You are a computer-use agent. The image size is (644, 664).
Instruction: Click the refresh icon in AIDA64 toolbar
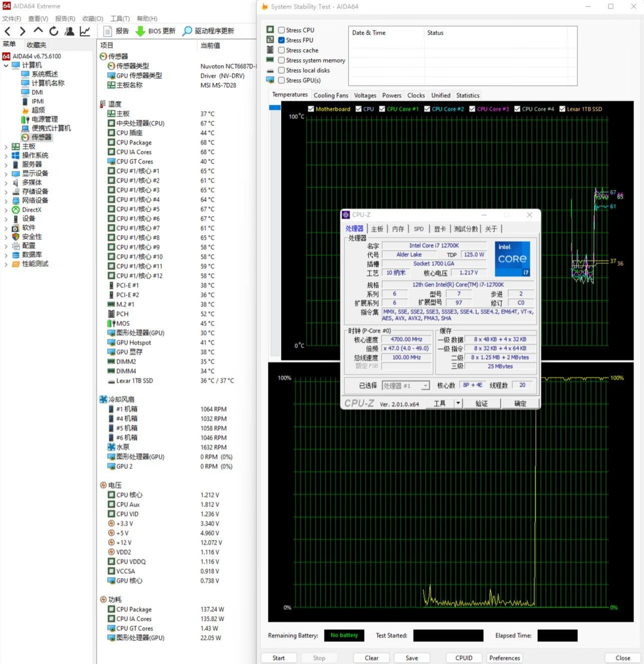click(54, 31)
